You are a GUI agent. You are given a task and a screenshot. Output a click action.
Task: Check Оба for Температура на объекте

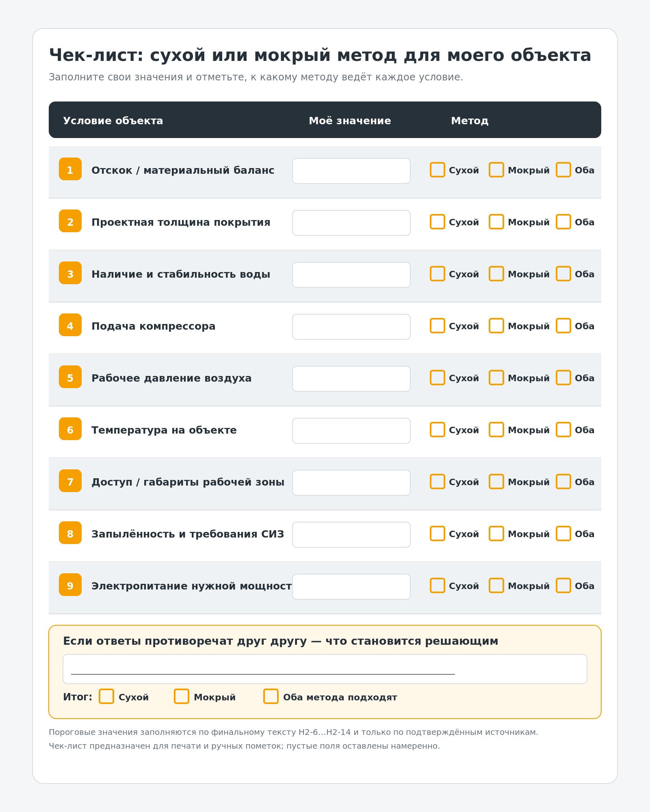(563, 430)
